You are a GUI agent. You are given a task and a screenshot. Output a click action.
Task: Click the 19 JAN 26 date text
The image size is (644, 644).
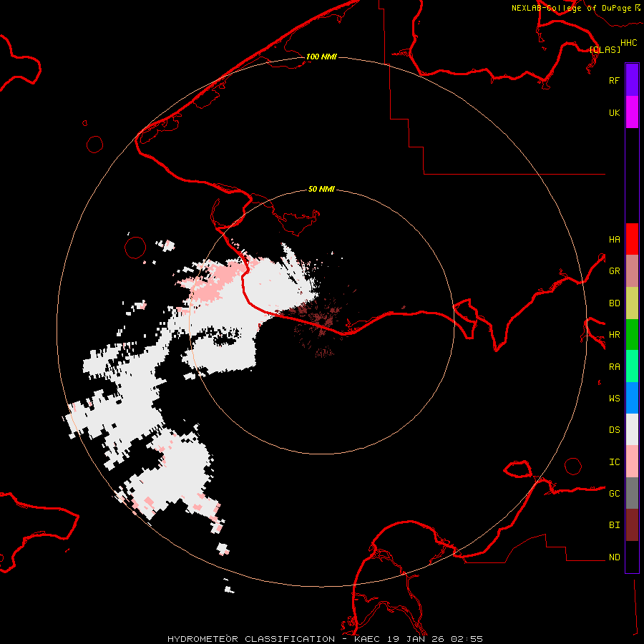click(x=416, y=639)
